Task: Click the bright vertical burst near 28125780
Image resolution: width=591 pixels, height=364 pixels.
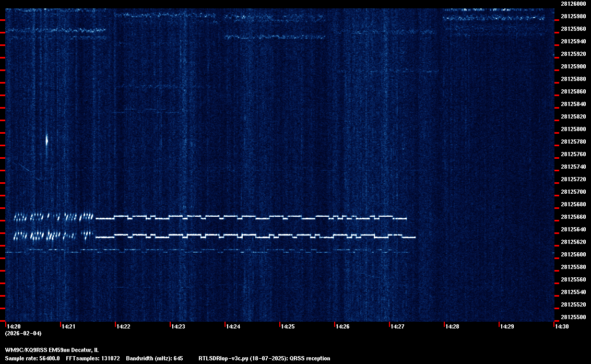Action: [46, 140]
